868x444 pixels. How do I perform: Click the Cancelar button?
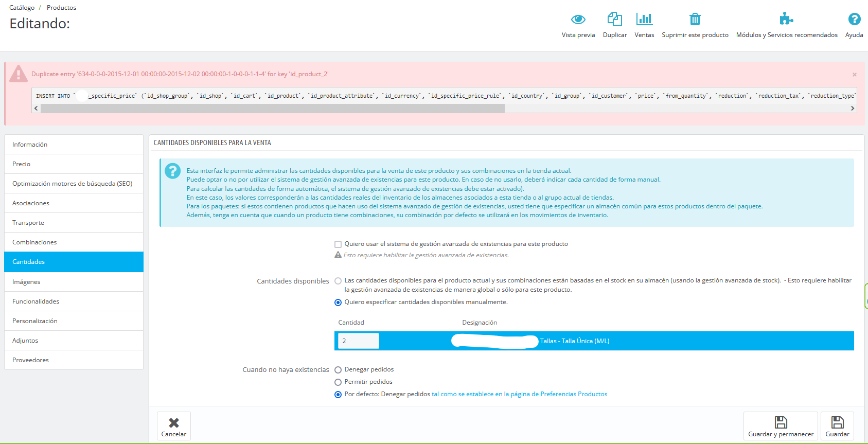174,426
